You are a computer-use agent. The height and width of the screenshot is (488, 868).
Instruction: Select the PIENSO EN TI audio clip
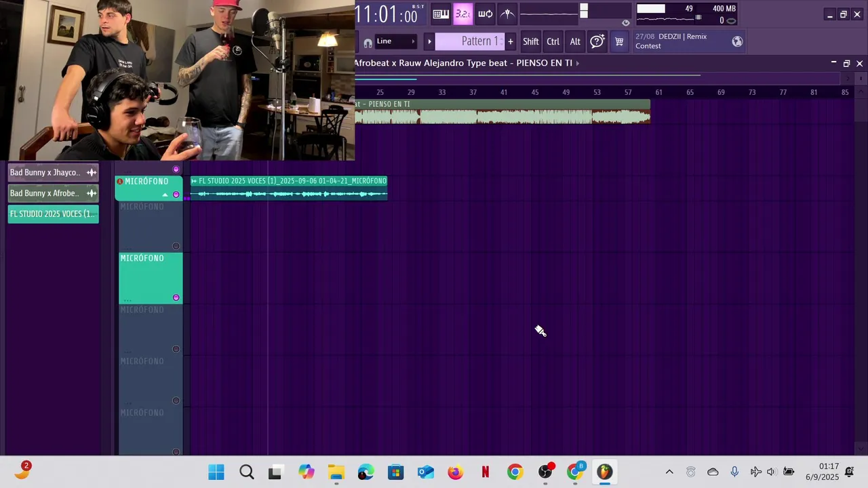[502, 112]
